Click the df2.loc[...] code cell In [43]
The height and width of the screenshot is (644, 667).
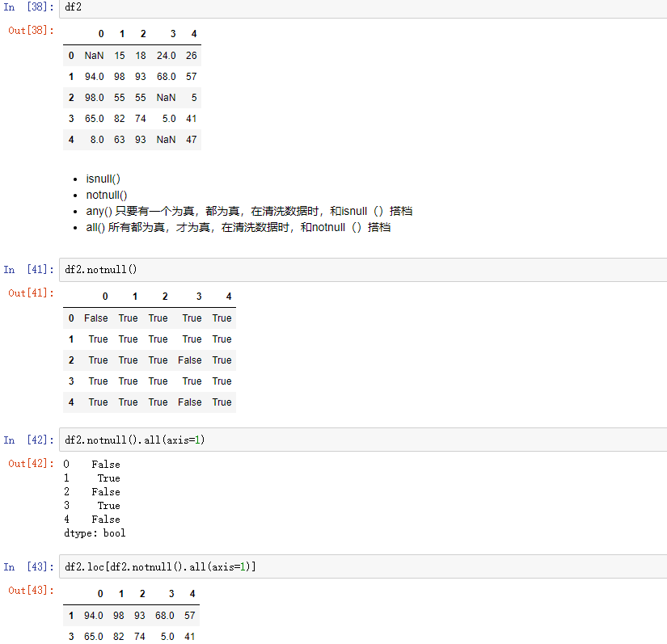coord(363,566)
